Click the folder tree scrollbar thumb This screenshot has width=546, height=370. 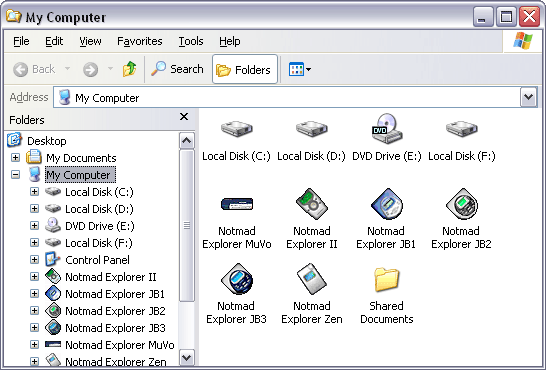(187, 226)
